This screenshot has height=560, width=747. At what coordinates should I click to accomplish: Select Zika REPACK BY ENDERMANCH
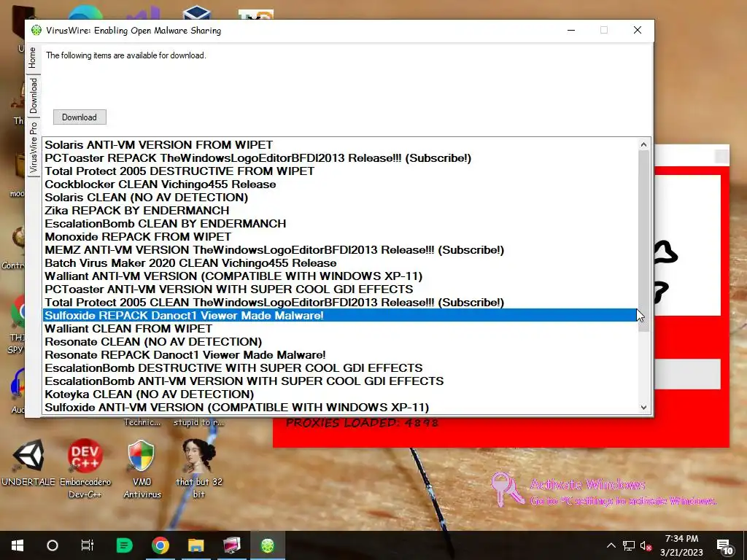340,211
